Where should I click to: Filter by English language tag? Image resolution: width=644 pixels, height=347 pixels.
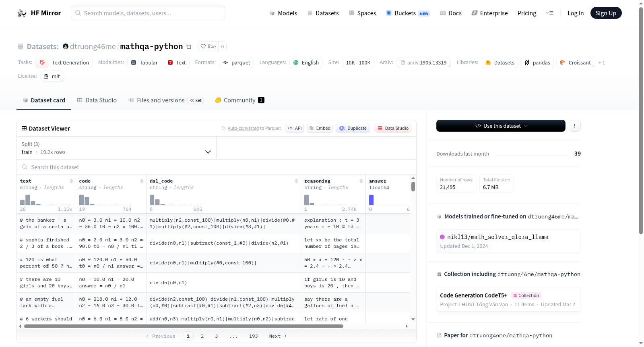306,62
